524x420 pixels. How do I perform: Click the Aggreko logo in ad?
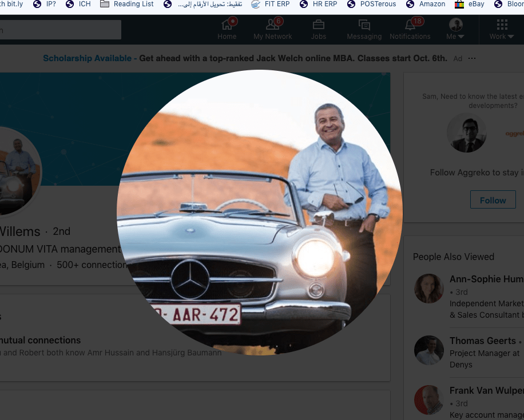[x=514, y=133]
